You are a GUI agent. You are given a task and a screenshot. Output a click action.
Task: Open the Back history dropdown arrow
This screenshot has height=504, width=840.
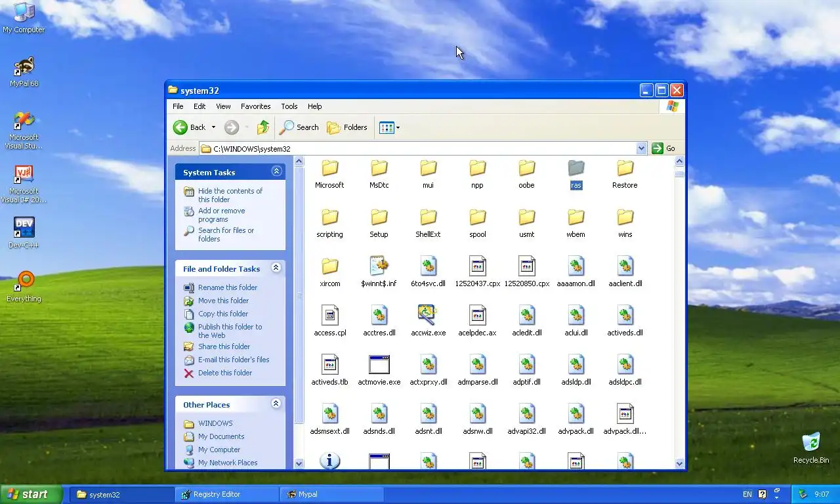click(213, 127)
